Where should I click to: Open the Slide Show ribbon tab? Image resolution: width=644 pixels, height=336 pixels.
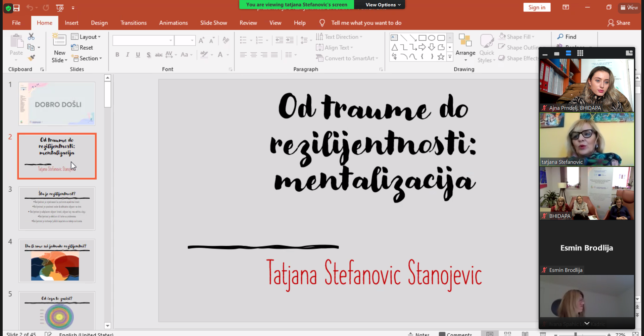[x=213, y=23]
